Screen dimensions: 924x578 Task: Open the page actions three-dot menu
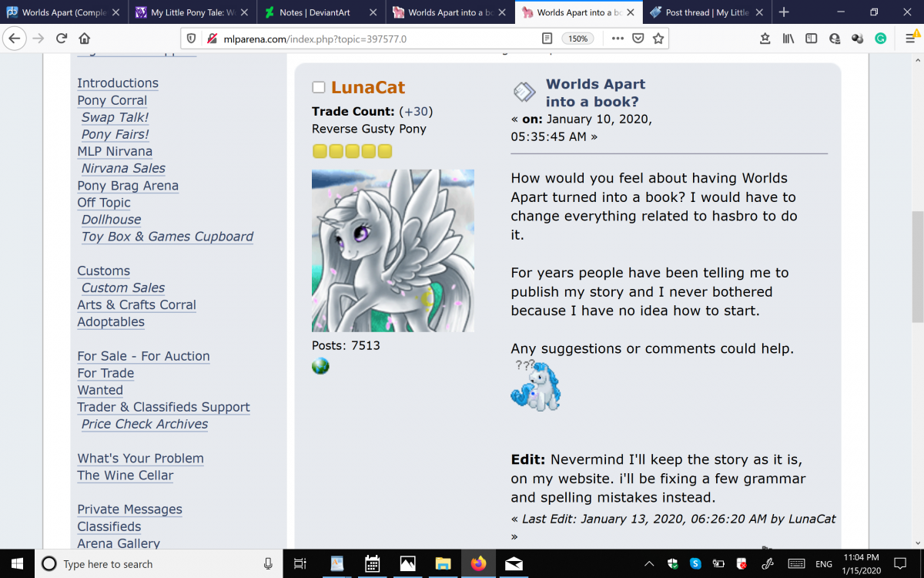[x=618, y=39]
